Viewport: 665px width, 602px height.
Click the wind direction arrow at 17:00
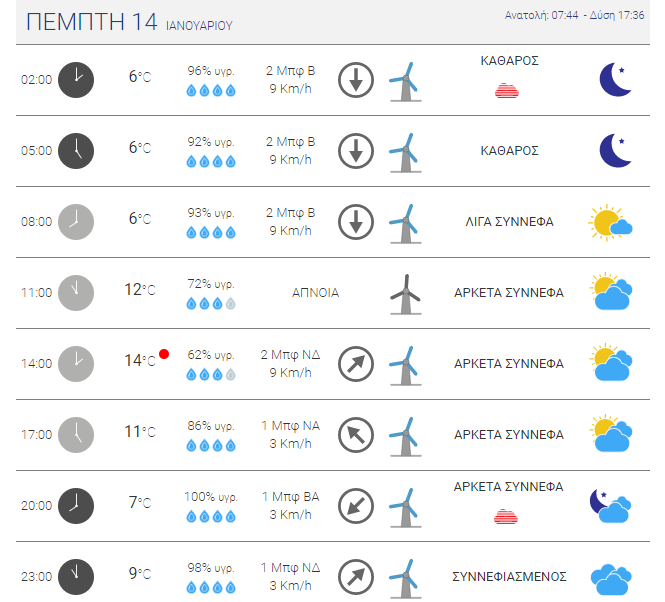click(x=356, y=435)
